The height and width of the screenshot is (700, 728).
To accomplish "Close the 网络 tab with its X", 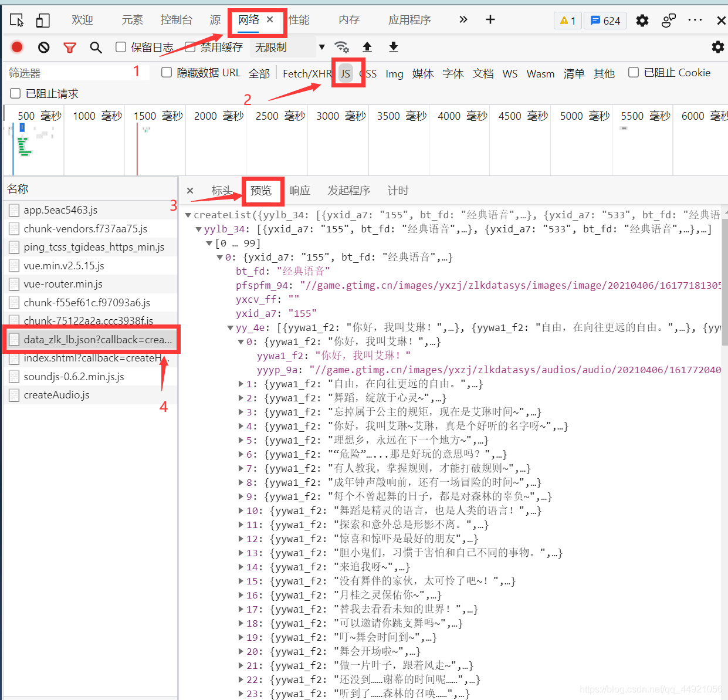I will (x=270, y=19).
